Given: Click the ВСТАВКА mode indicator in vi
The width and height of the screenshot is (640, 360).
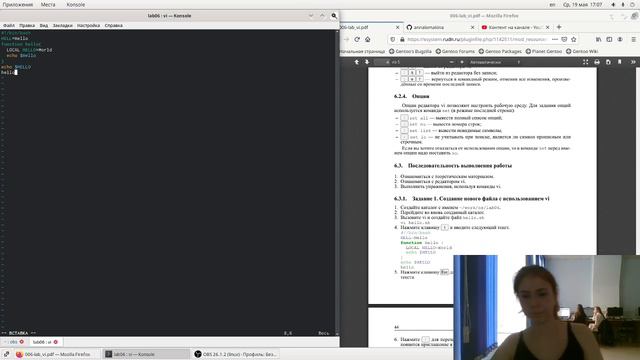Looking at the screenshot, I should pyautogui.click(x=18, y=333).
